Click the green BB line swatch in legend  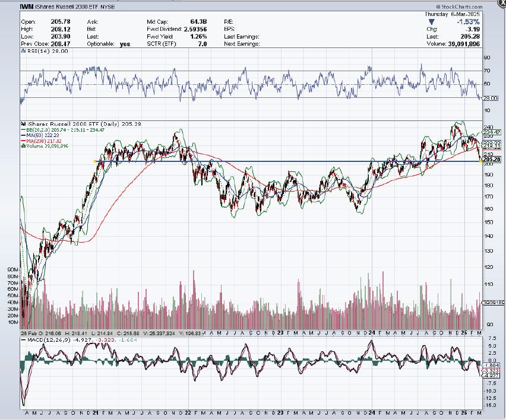tap(24, 130)
